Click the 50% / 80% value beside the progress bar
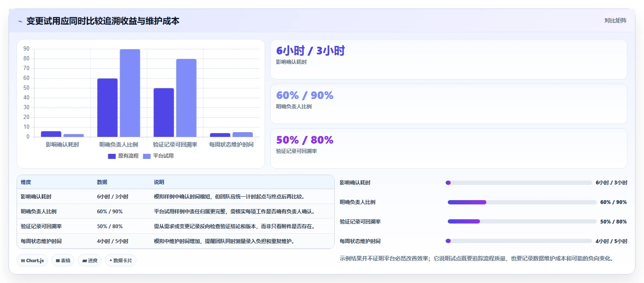644x283 pixels. (x=613, y=222)
